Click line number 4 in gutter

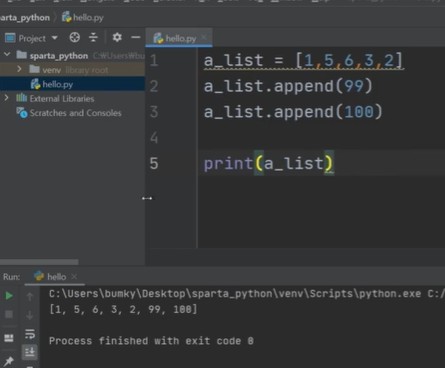click(154, 138)
